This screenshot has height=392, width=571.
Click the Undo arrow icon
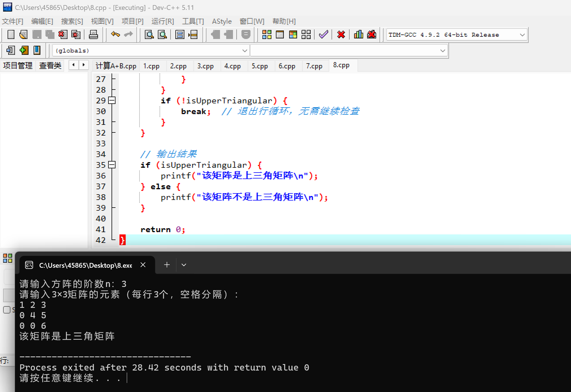pos(115,35)
